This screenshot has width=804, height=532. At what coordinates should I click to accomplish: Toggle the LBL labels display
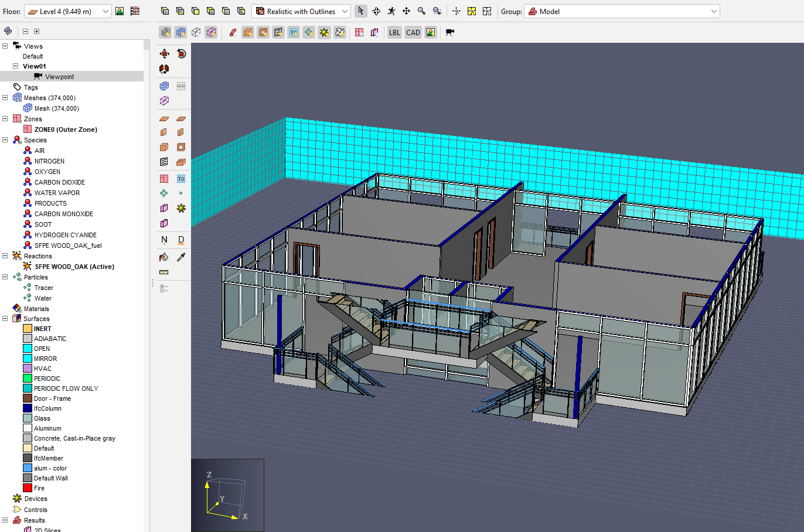point(394,32)
